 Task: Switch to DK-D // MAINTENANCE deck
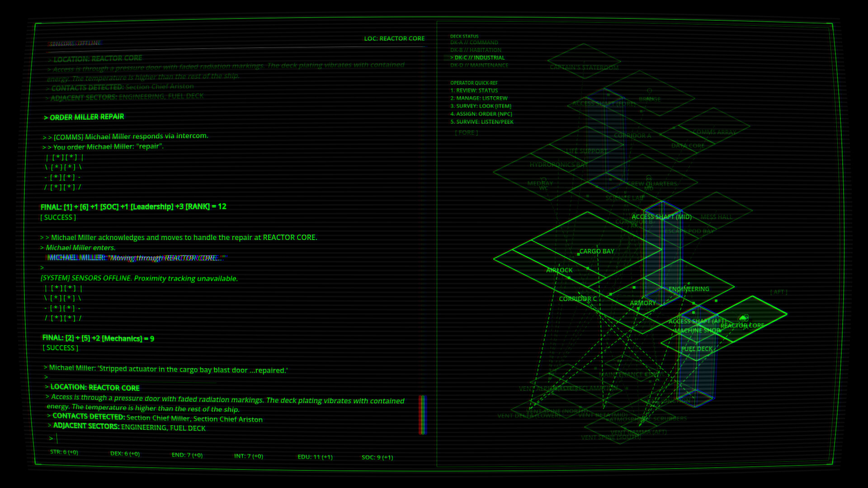[x=479, y=66]
